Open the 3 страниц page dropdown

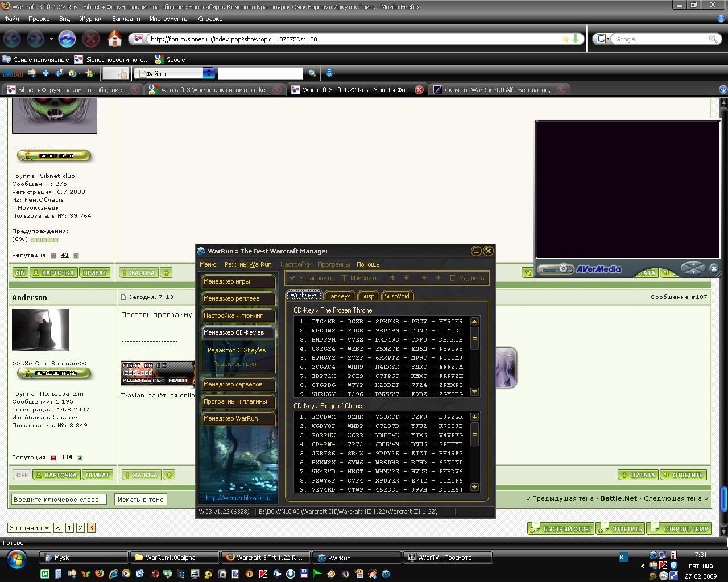click(x=29, y=528)
